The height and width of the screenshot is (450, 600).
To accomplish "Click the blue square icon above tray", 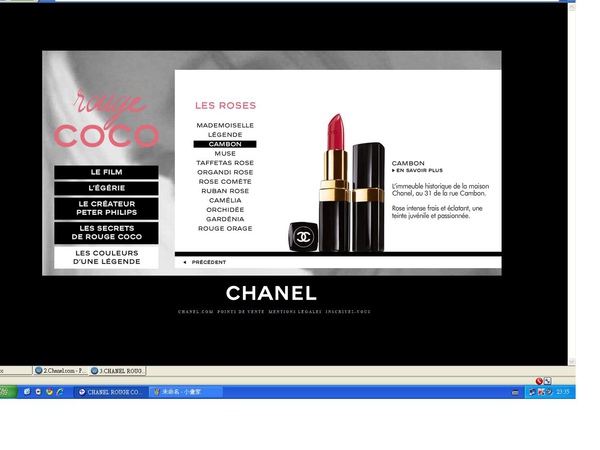I will click(548, 381).
